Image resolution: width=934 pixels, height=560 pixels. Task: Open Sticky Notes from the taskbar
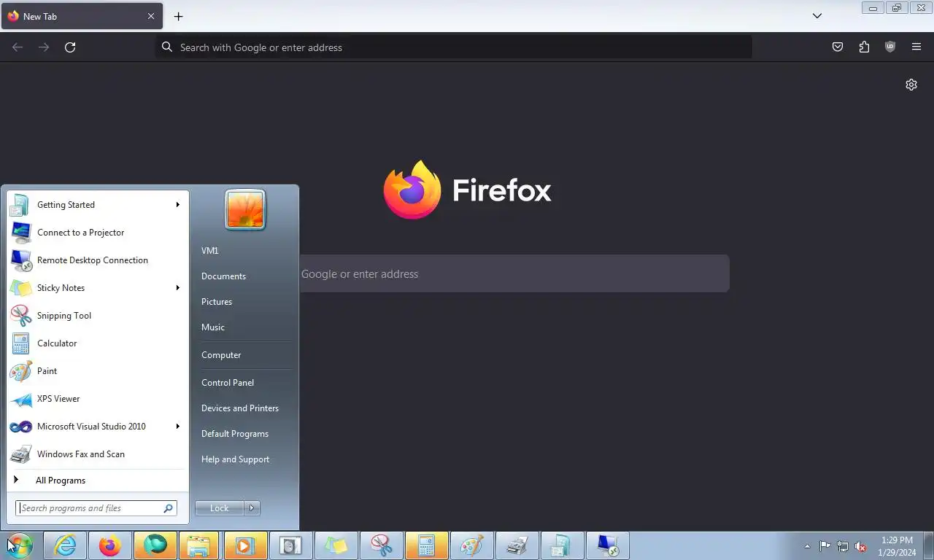tap(336, 545)
